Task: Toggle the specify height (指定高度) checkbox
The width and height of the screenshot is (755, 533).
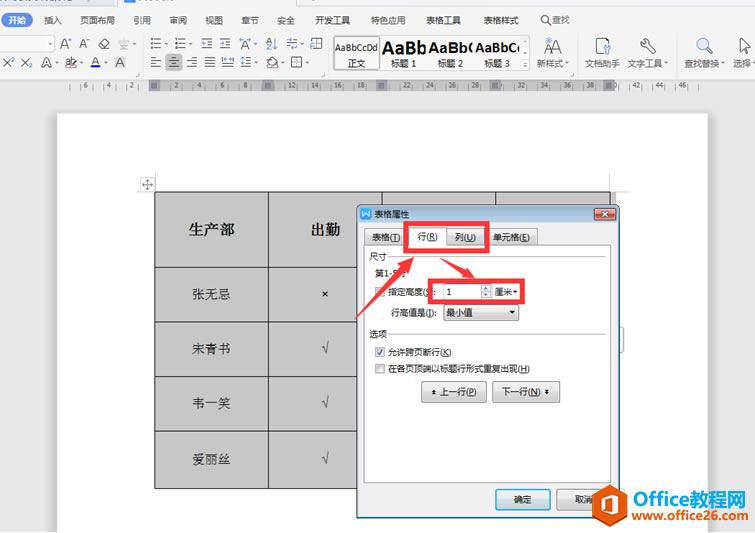Action: [x=379, y=292]
